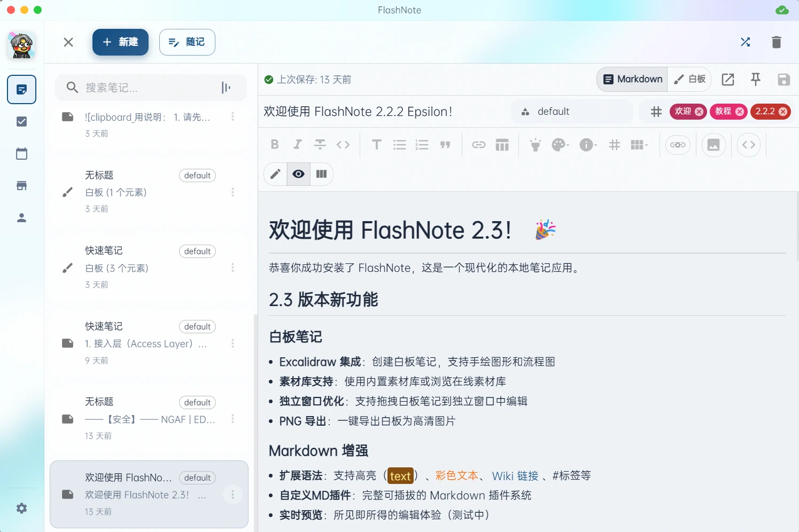Image resolution: width=799 pixels, height=532 pixels.
Task: Open 快速笔记 note about 接入层
Action: coord(149,343)
